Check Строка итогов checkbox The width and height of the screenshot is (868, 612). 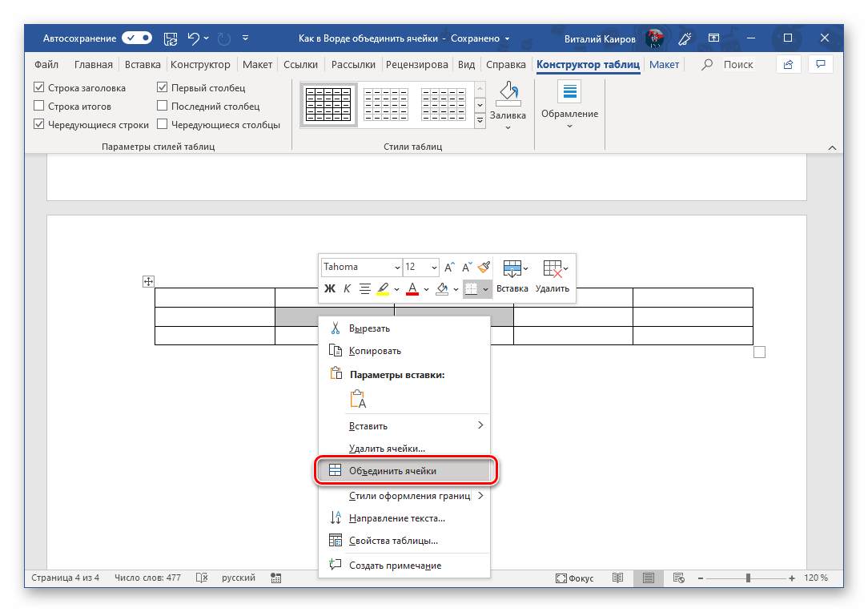tap(38, 105)
